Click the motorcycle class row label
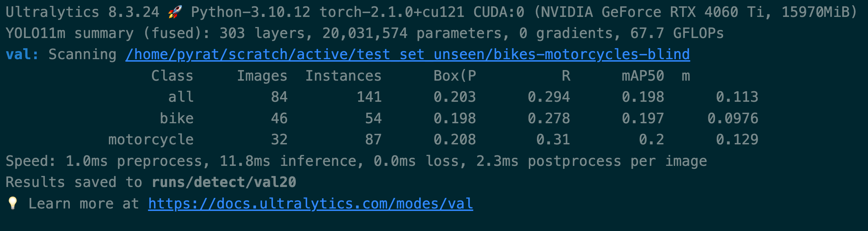 [151, 140]
